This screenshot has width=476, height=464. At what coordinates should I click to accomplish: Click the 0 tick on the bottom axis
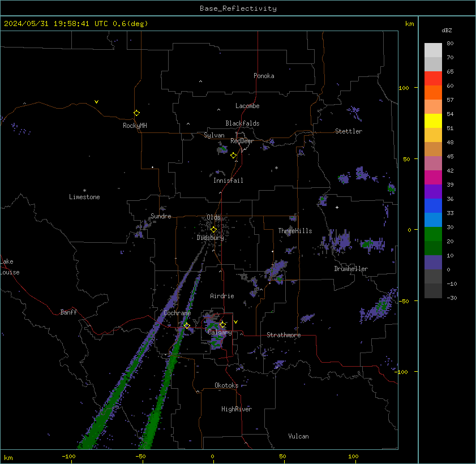pyautogui.click(x=212, y=457)
